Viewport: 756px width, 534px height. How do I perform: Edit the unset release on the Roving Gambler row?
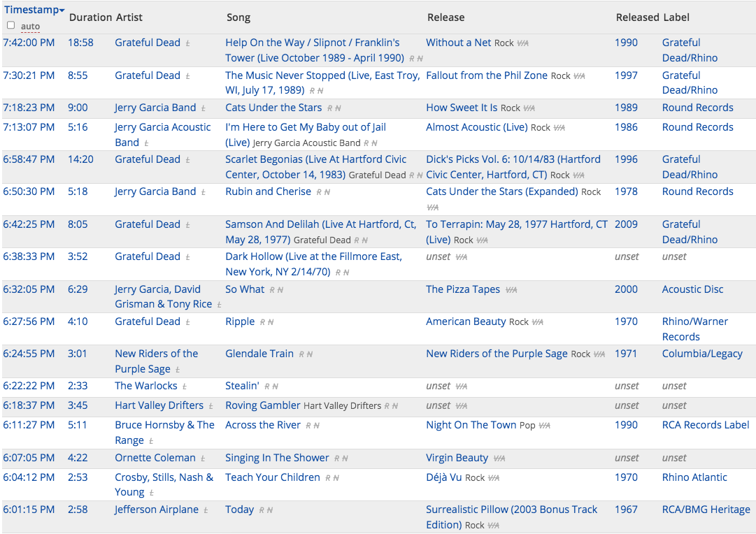(438, 406)
